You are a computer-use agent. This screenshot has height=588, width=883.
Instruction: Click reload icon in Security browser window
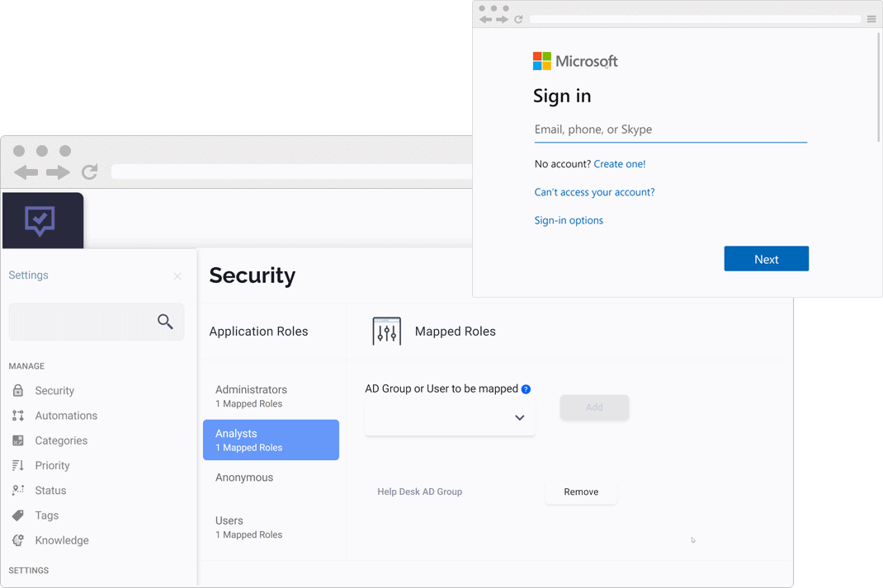90,172
